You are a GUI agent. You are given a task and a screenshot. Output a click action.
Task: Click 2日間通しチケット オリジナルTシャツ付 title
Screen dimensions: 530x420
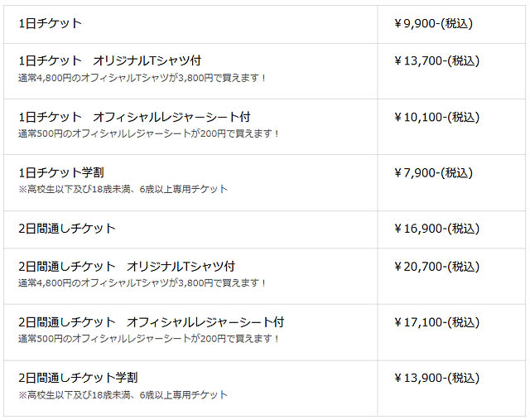(127, 266)
